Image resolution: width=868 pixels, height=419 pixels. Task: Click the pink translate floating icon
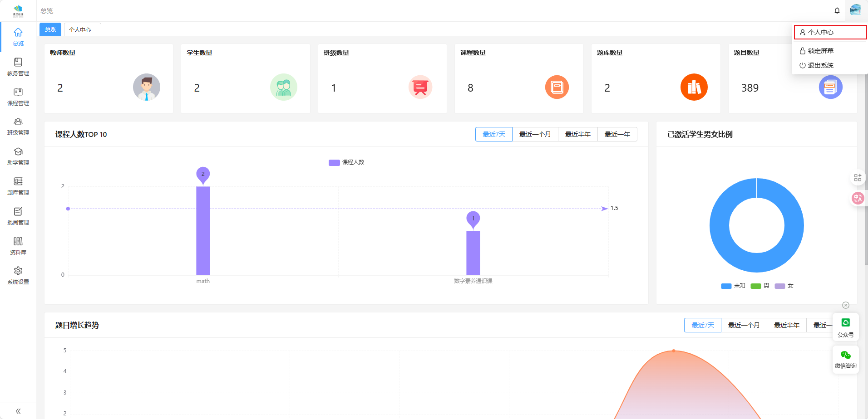[858, 198]
